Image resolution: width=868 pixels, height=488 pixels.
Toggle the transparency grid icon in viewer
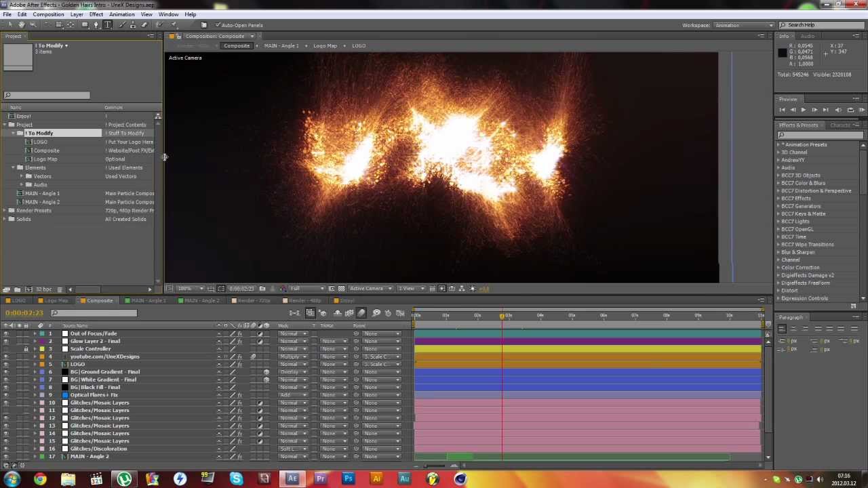click(342, 289)
